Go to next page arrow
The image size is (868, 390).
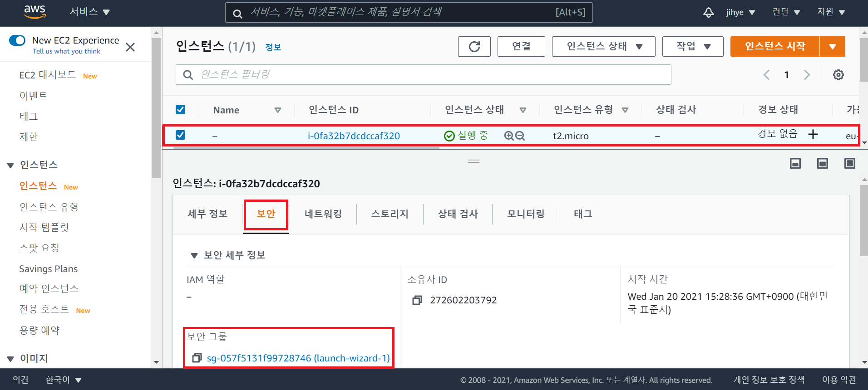[807, 75]
